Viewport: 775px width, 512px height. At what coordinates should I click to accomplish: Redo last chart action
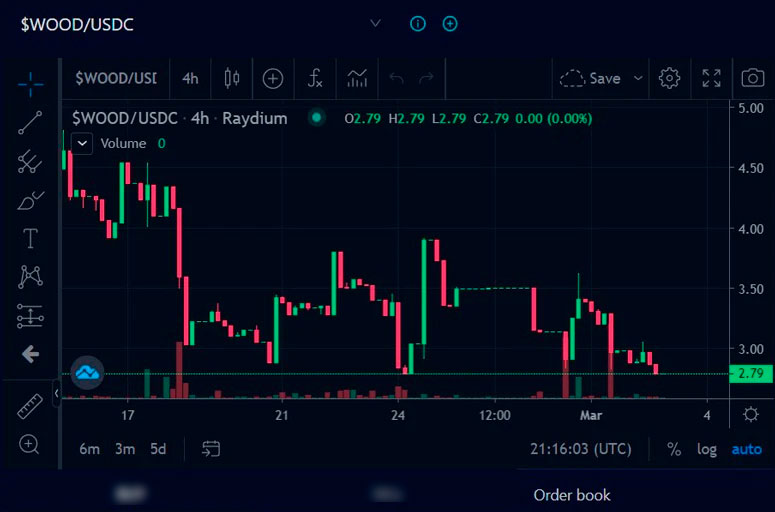tap(426, 78)
